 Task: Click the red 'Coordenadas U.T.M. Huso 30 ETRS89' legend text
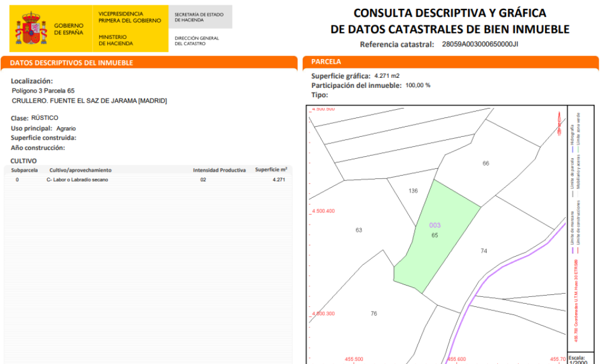click(x=576, y=300)
